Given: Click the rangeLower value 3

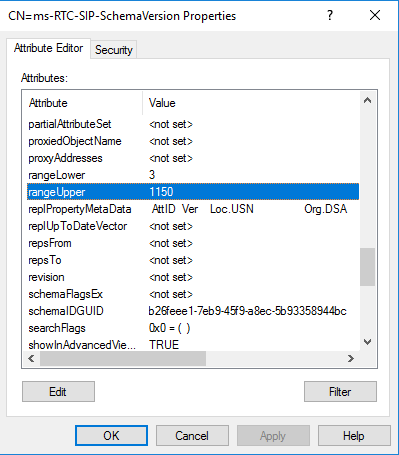Looking at the screenshot, I should (x=152, y=175).
